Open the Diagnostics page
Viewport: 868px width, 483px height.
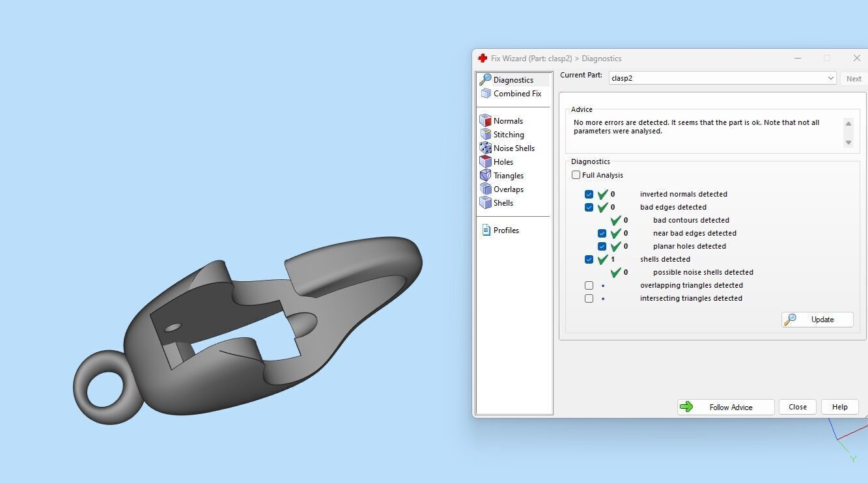pos(513,80)
